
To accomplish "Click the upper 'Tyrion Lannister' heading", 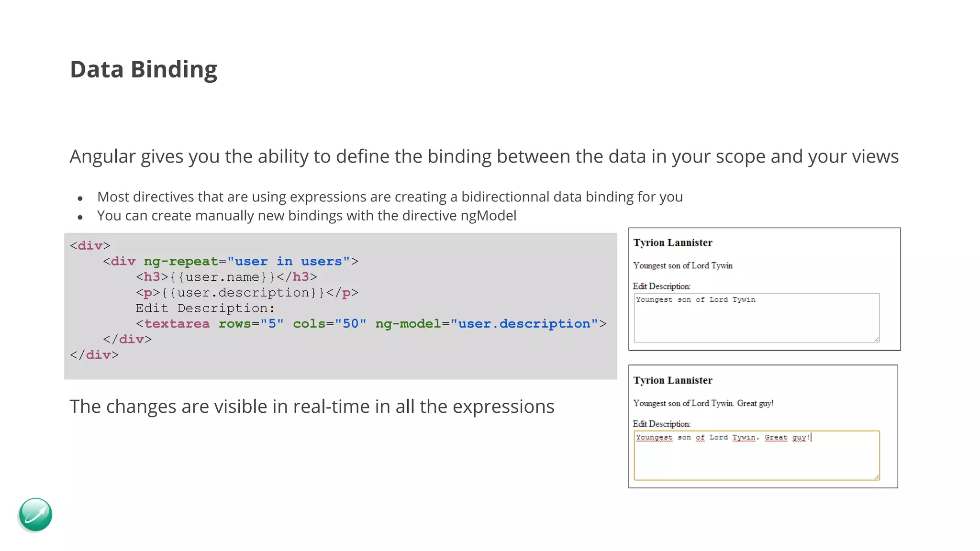I will pos(673,242).
